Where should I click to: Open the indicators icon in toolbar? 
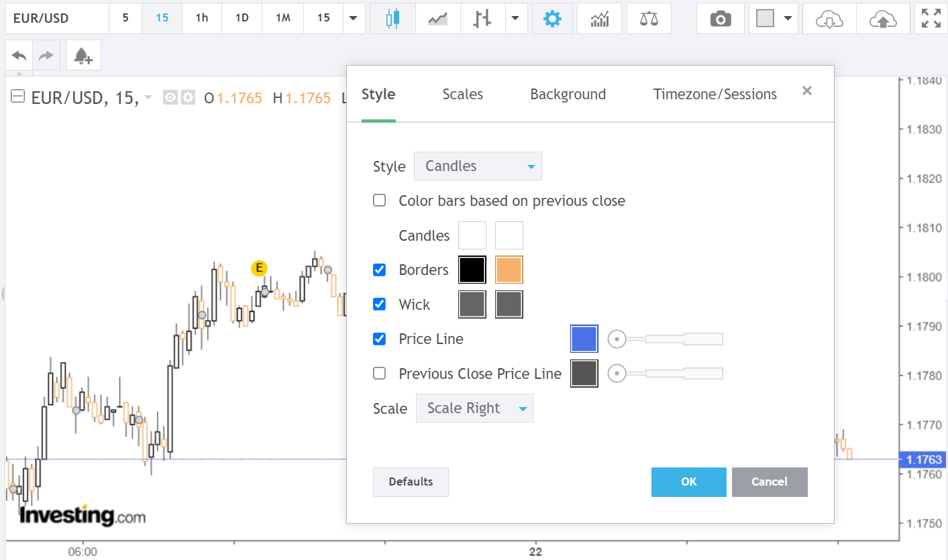(x=599, y=19)
